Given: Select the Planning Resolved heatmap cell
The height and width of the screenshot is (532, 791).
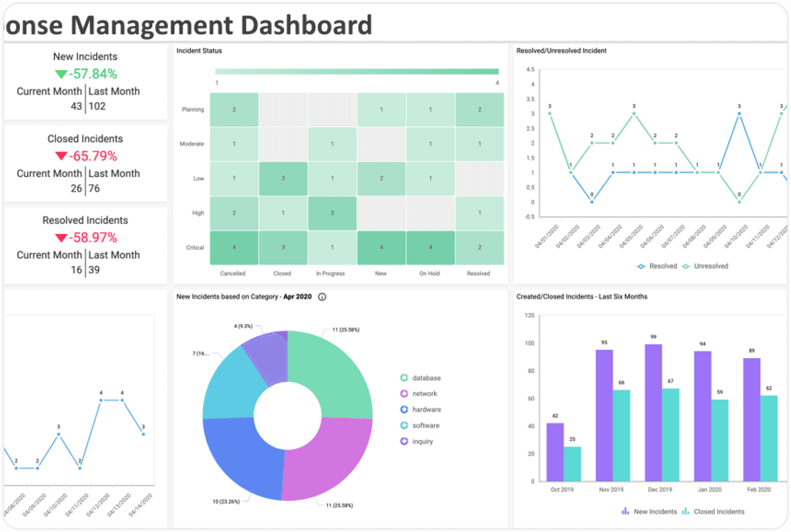Looking at the screenshot, I should pos(480,109).
